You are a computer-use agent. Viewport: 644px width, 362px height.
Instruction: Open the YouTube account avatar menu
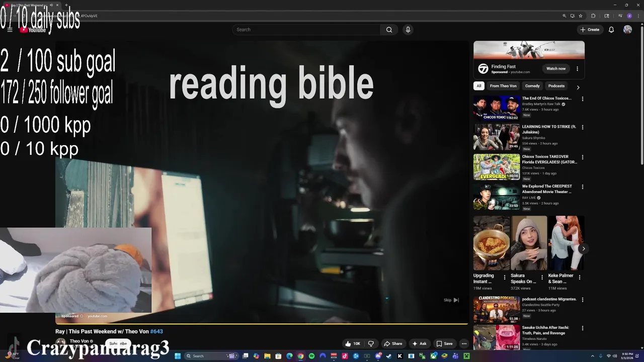(x=627, y=30)
